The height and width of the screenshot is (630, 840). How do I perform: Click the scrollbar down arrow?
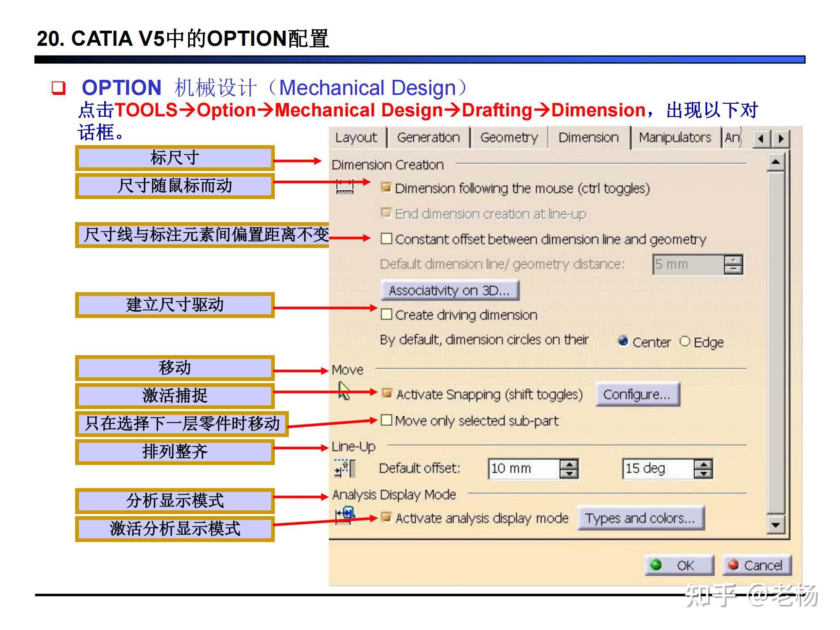(775, 525)
